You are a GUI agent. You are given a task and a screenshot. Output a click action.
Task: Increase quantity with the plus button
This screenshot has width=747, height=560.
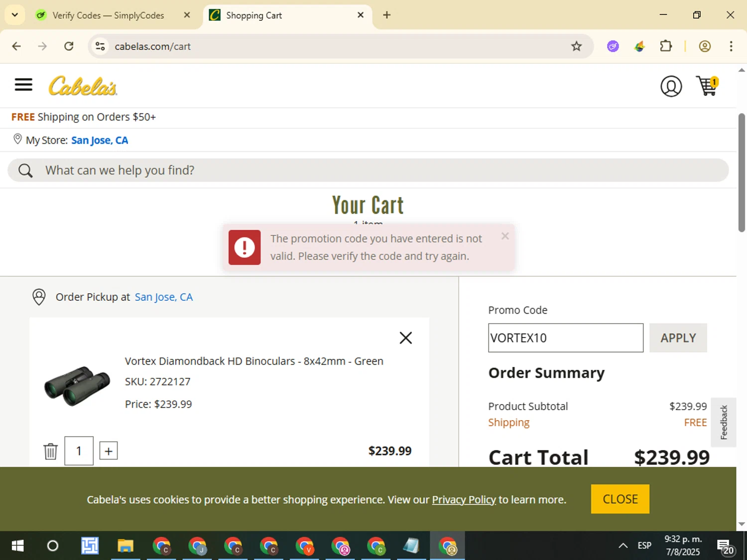point(109,451)
